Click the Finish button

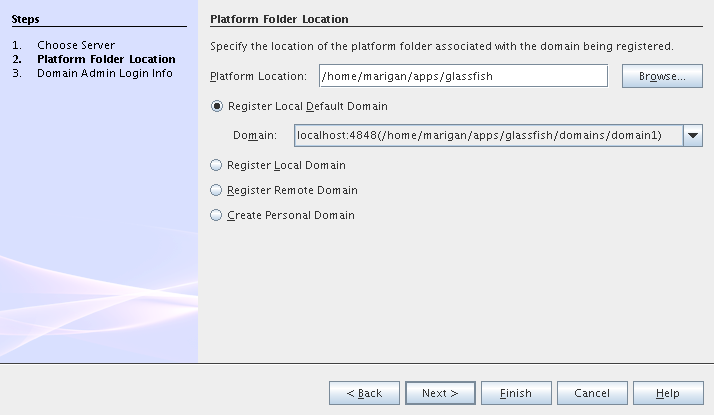pos(516,393)
